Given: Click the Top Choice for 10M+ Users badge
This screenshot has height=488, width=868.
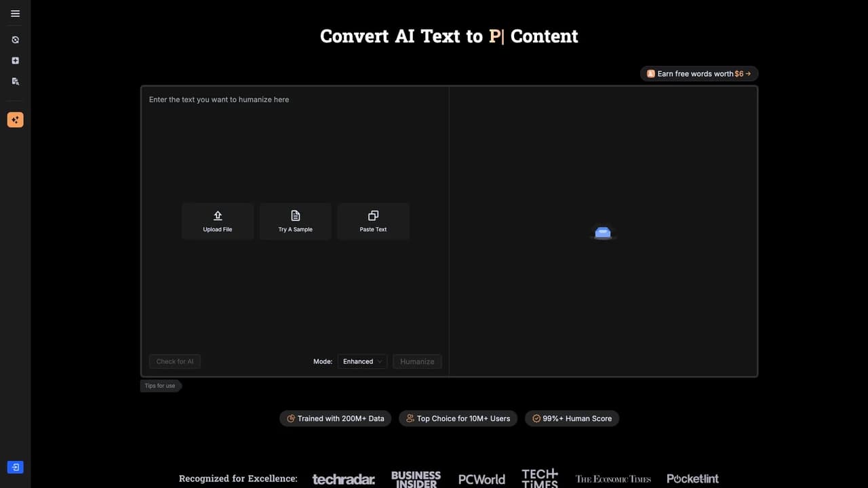Looking at the screenshot, I should (458, 418).
